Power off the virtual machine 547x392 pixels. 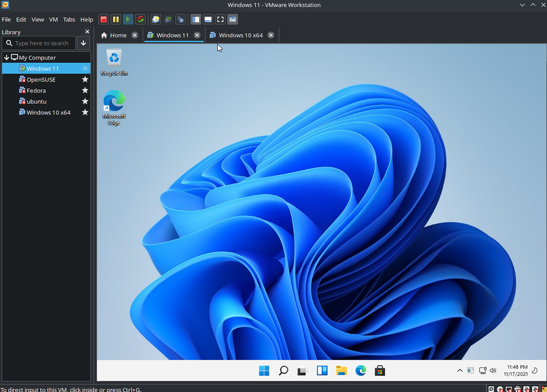coord(103,19)
